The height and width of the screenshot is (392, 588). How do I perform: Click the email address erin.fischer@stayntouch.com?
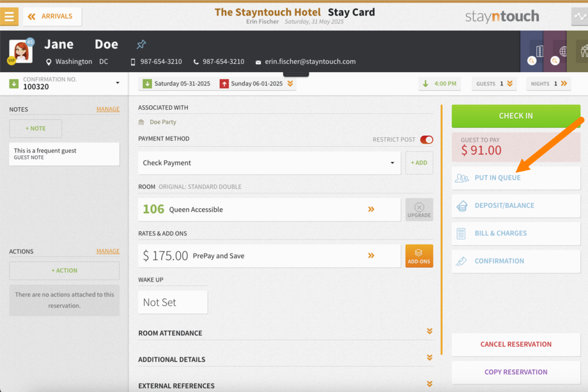[310, 61]
